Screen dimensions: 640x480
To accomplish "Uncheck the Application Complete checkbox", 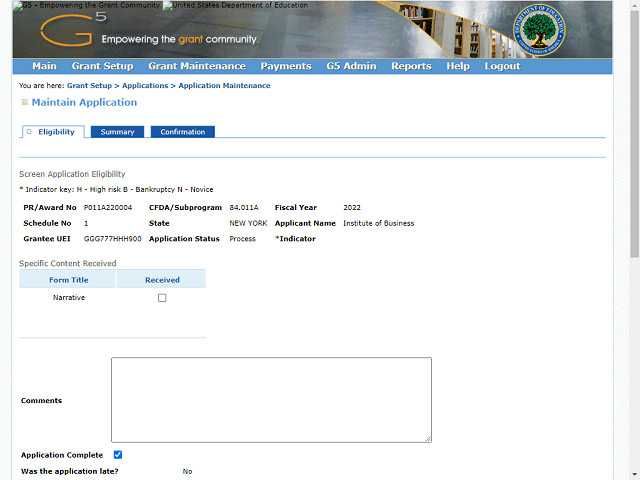I will (118, 455).
